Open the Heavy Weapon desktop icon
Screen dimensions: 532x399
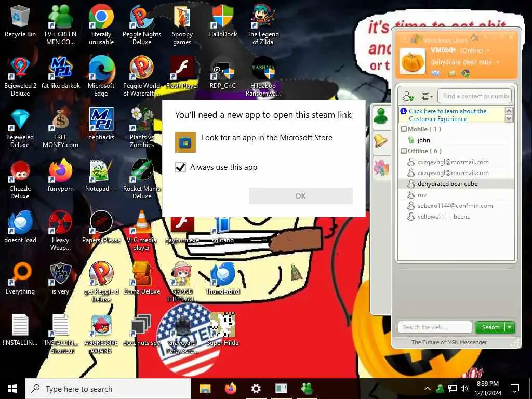tap(60, 231)
